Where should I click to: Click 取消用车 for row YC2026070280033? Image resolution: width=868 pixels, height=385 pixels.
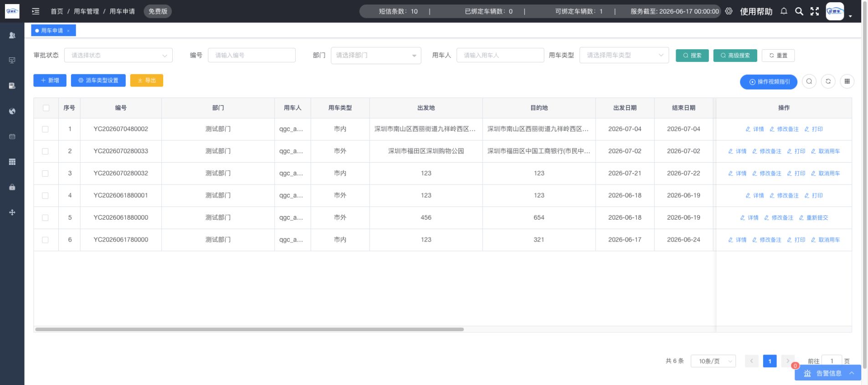(825, 151)
